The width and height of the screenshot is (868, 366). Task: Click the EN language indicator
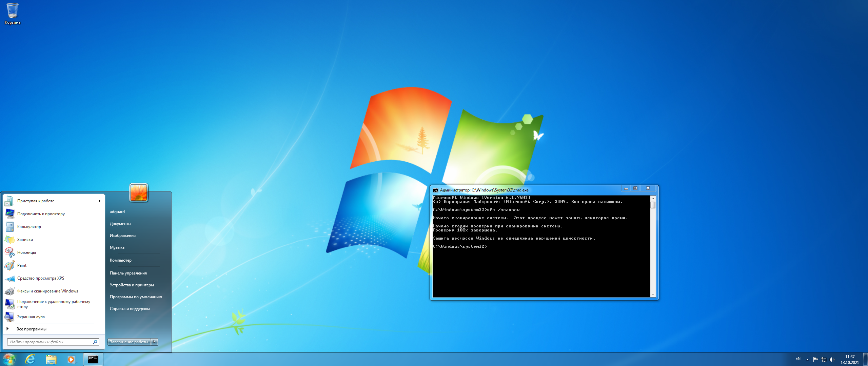[798, 359]
